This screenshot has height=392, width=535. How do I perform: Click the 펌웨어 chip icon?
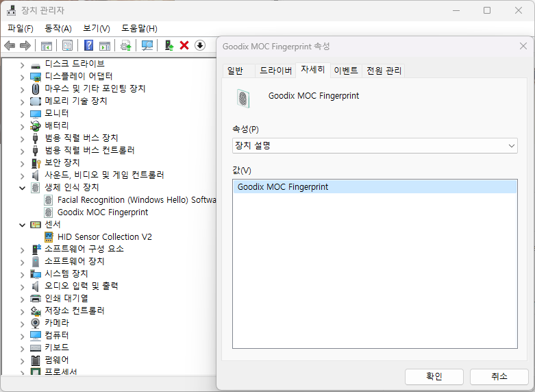point(36,360)
